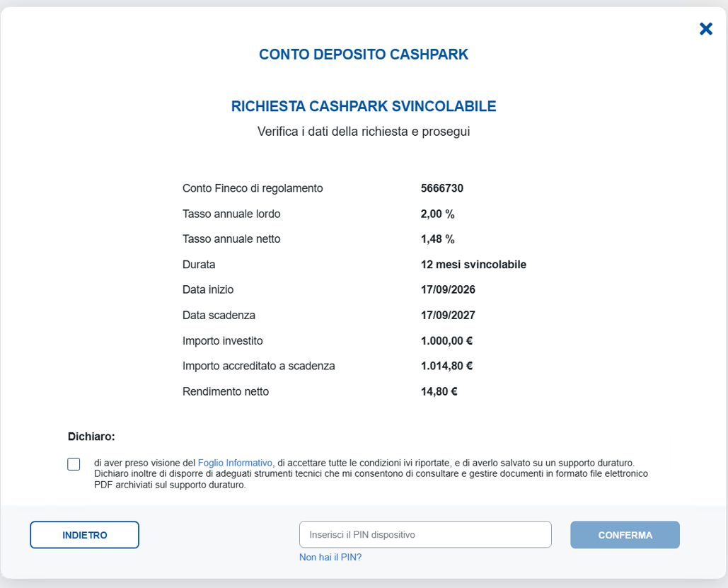Click the 'Verifica i dati della richiesta' subtitle
This screenshot has width=728, height=588.
(x=364, y=132)
